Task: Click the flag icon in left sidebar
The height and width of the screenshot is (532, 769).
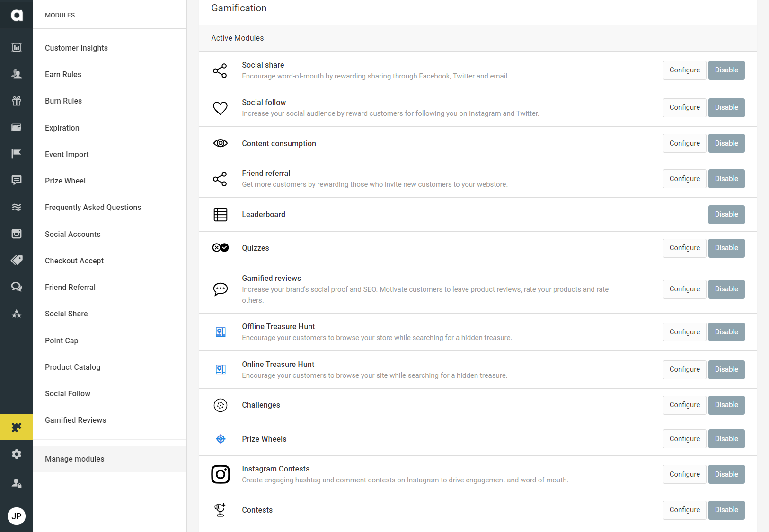Action: coord(17,154)
